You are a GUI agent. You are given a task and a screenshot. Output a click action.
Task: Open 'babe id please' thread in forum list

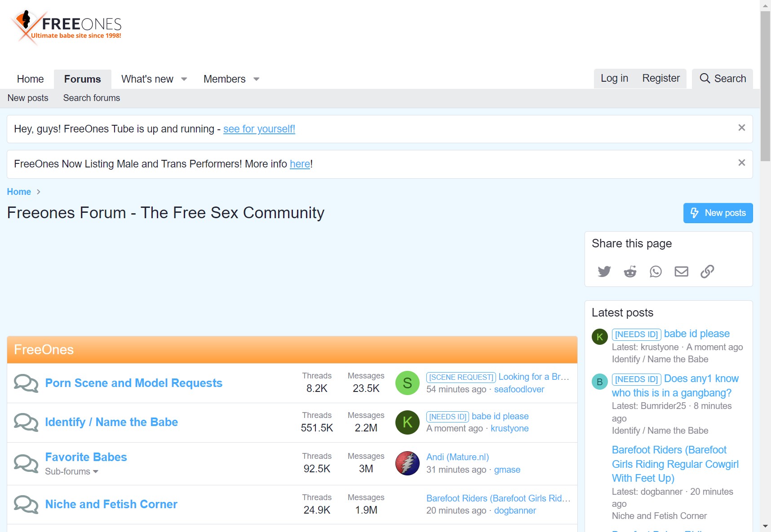500,416
